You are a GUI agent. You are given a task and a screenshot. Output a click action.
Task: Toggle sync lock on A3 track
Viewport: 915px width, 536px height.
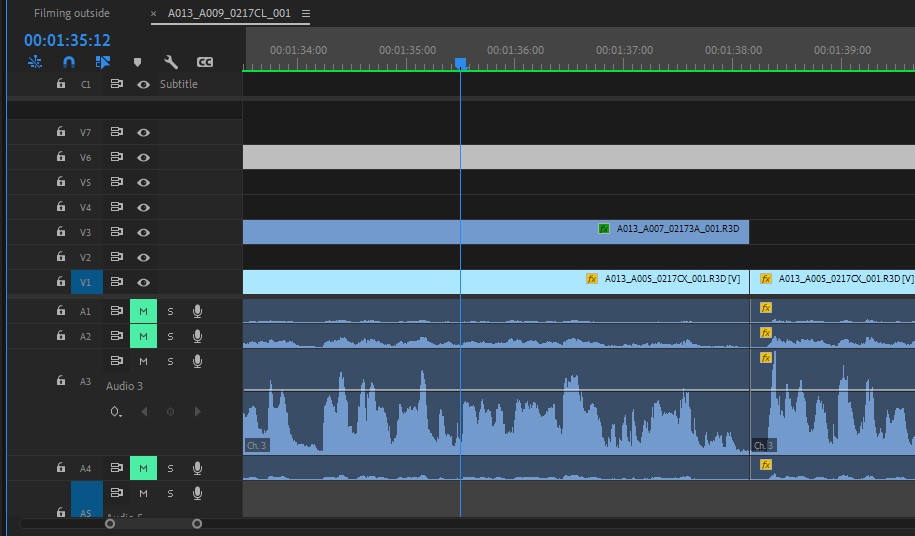pos(117,361)
